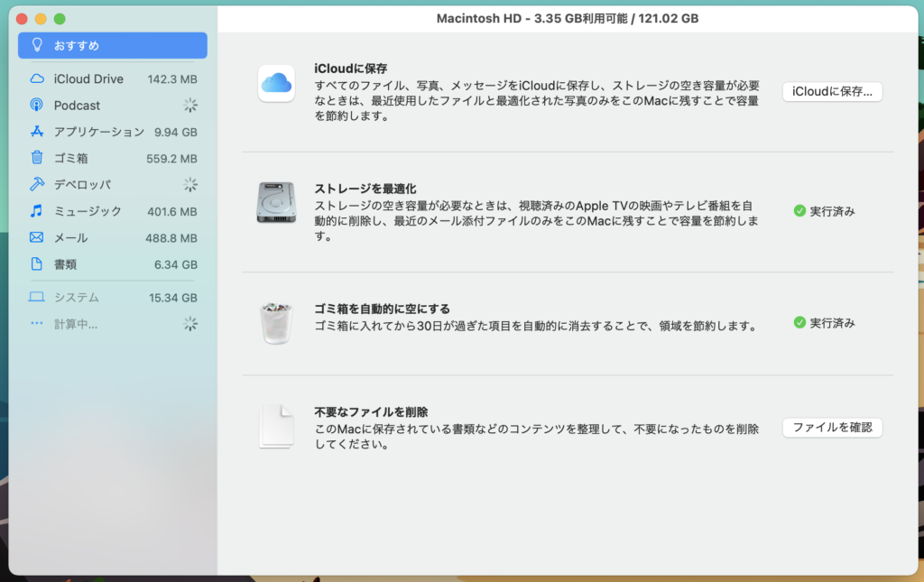The width and height of the screenshot is (924, 582).
Task: Click the trash bin icon for ゴミ箱を自動的に空にする
Action: [276, 323]
